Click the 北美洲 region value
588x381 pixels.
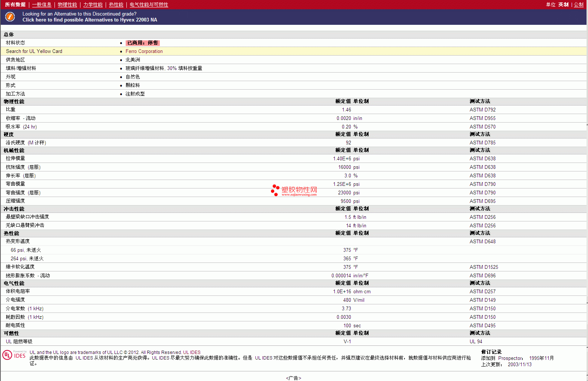point(133,60)
